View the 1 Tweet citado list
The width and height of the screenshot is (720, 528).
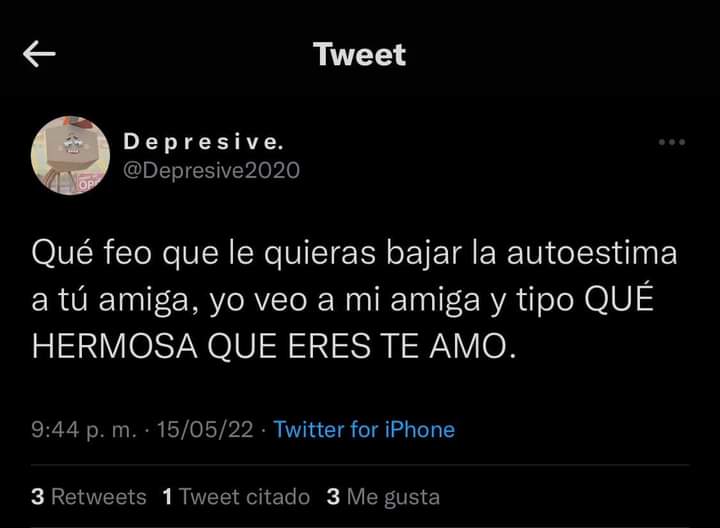[x=236, y=497]
